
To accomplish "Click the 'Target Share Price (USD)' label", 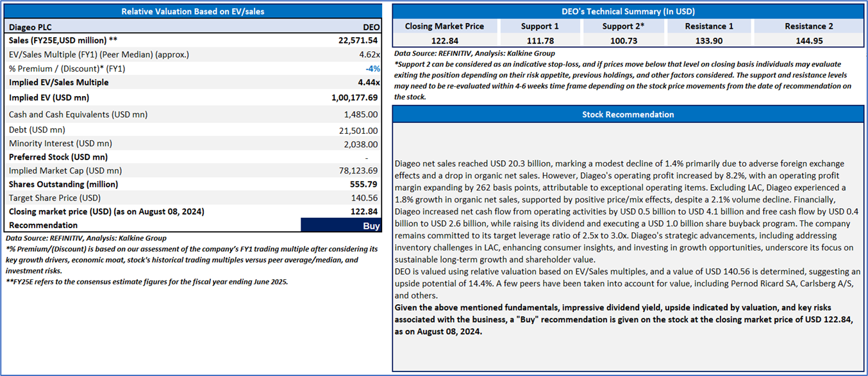I will tap(55, 198).
